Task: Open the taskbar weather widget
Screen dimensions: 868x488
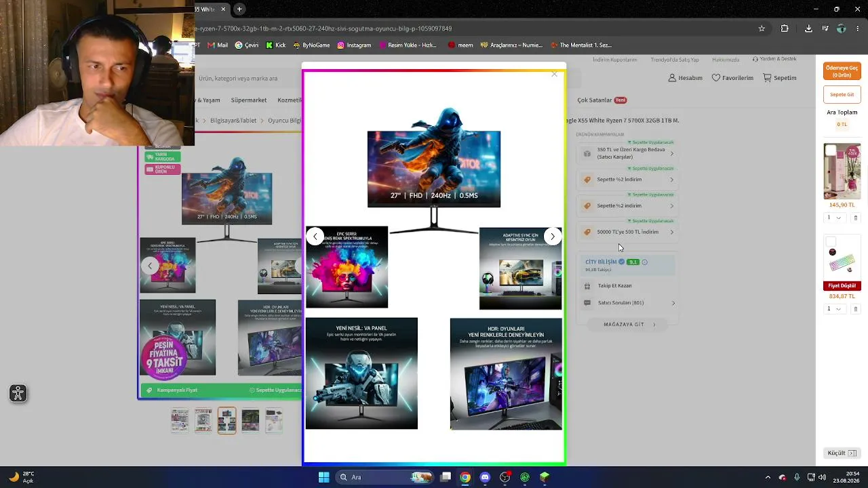Action: 20,477
